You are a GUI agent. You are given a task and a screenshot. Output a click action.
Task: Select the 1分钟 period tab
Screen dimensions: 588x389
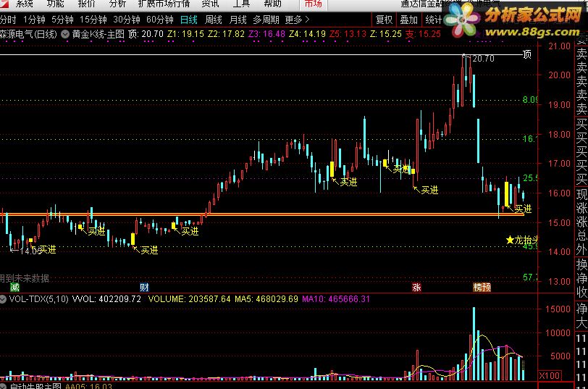34,20
